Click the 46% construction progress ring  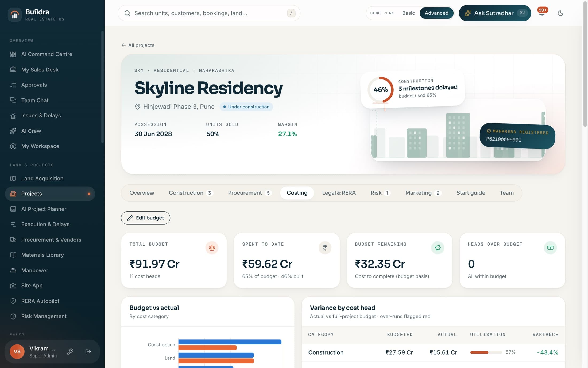[x=380, y=90]
